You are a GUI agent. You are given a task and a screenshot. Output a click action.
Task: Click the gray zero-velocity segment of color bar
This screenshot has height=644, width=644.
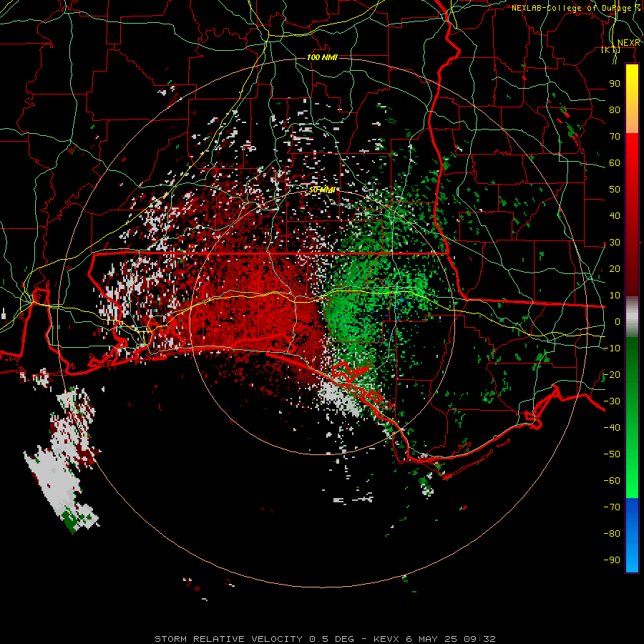632,317
